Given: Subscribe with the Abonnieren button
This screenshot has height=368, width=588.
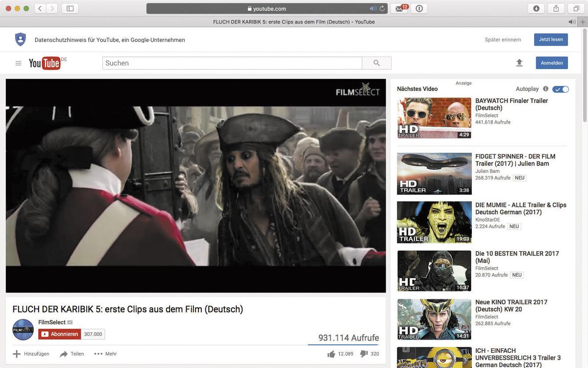Looking at the screenshot, I should pos(60,334).
